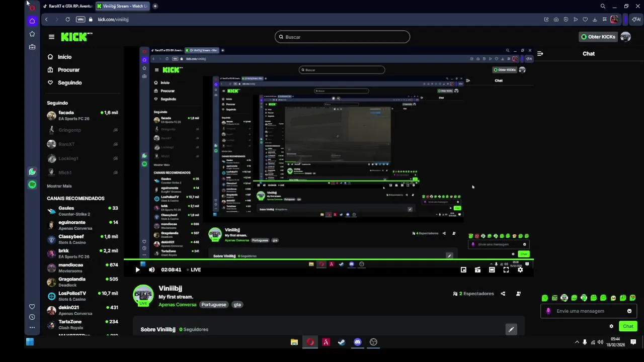Open WhatsApp in the Opera sidebar

coord(32,172)
